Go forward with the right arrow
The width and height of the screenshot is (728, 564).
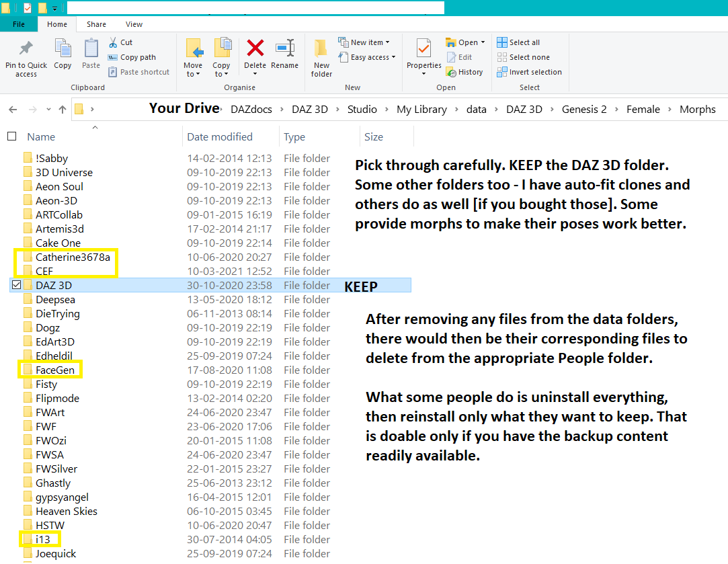(x=32, y=110)
